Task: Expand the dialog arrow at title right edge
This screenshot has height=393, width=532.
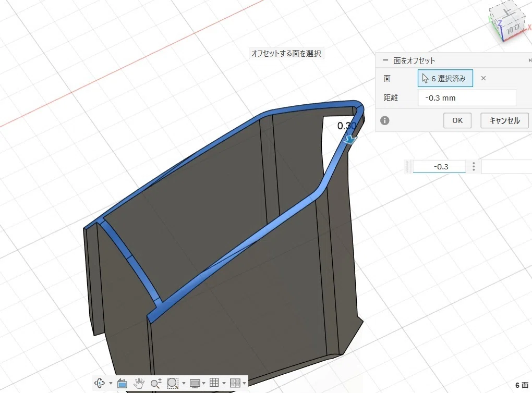Action: 529,60
